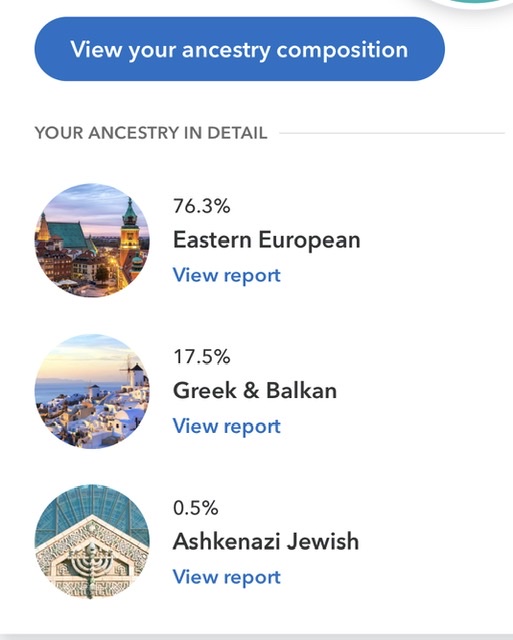513x640 pixels.
Task: Click the YOUR ANCESTRY IN DETAIL header
Action: coord(151,133)
